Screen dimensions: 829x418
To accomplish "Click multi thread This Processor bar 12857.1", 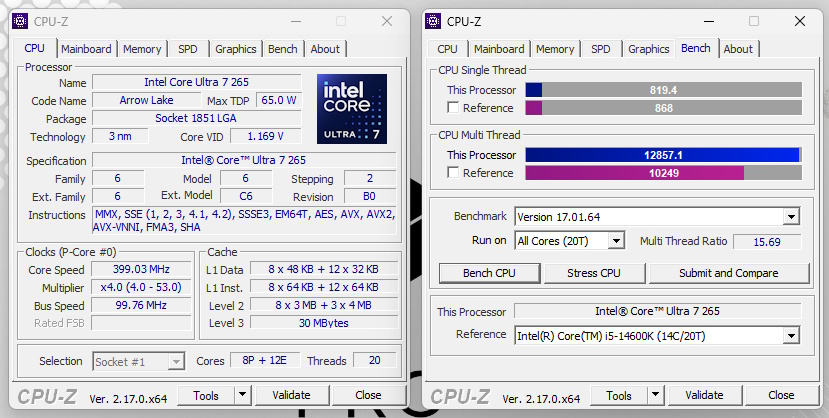I will (x=664, y=155).
